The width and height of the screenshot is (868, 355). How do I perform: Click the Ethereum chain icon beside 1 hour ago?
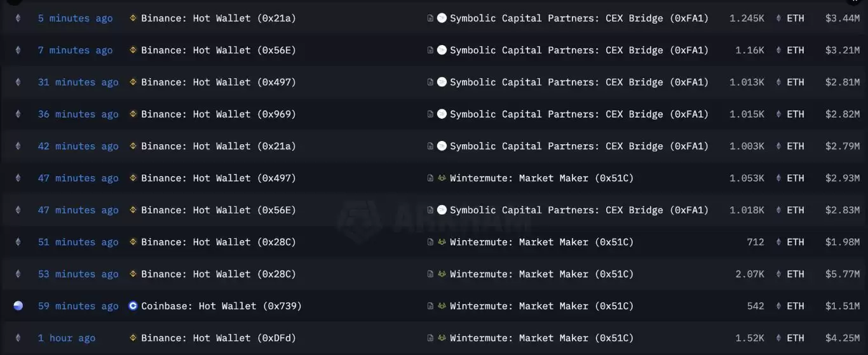point(18,338)
